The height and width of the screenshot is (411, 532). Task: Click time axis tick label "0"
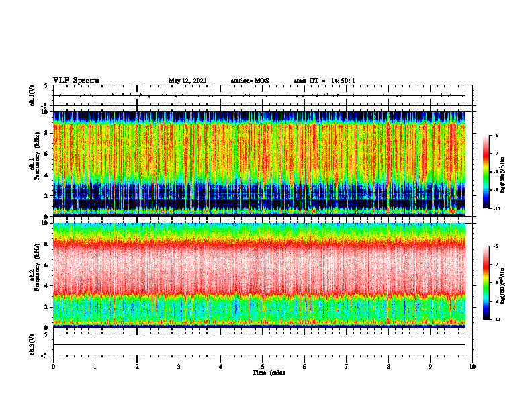click(x=53, y=367)
